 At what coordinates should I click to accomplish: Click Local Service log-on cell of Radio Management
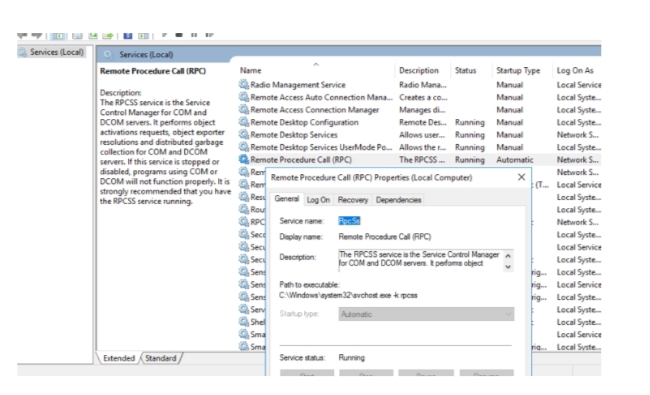click(579, 85)
